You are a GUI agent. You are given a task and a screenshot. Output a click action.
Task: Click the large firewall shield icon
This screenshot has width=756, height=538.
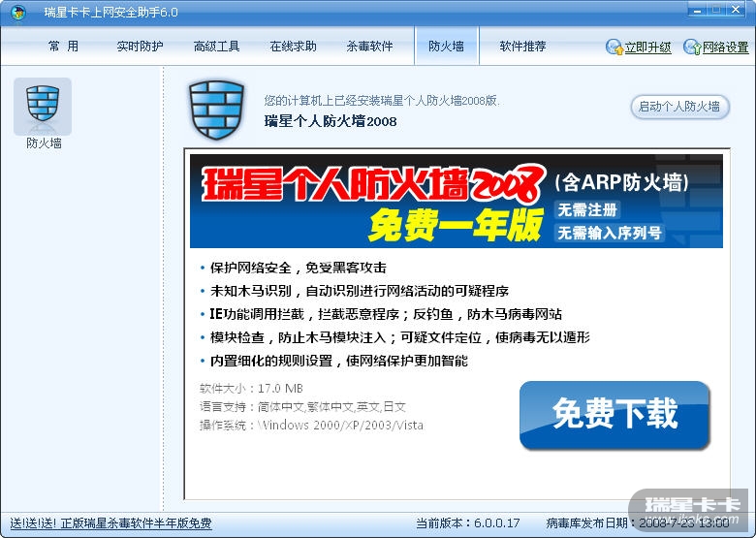[216, 111]
